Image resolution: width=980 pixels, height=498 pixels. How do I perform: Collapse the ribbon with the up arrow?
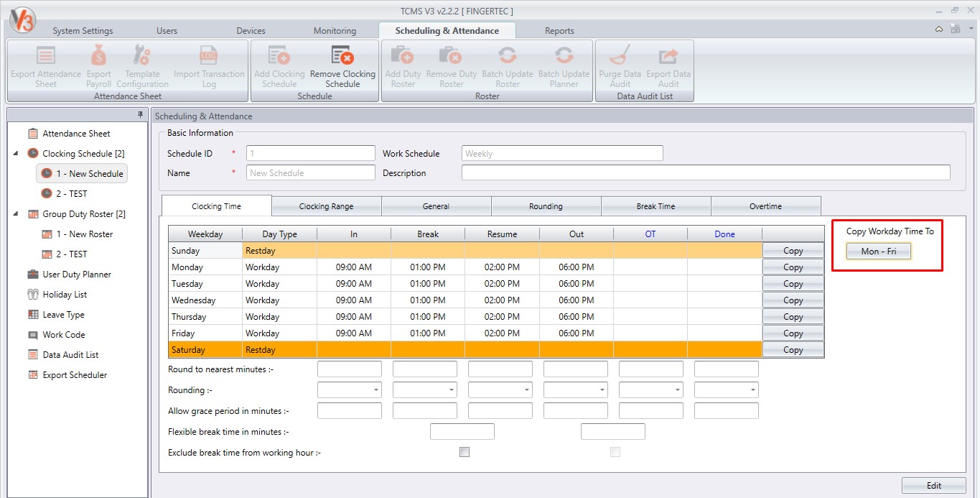tap(939, 29)
